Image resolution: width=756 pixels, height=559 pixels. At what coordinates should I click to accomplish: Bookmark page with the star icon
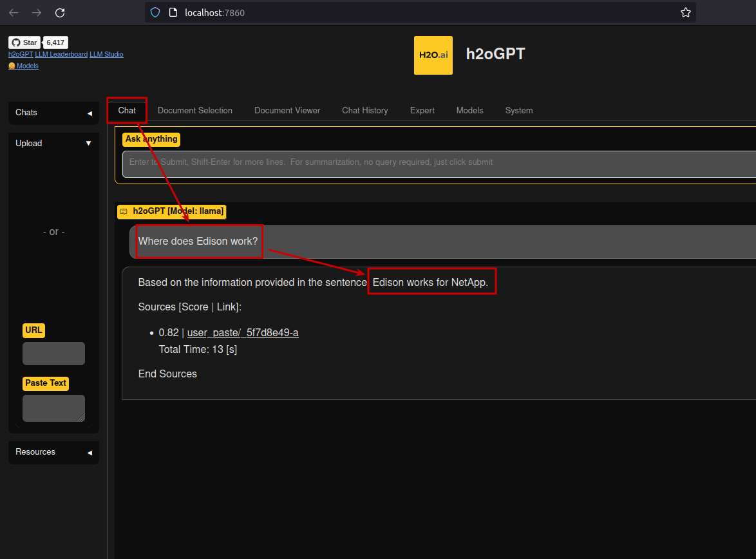(x=686, y=12)
